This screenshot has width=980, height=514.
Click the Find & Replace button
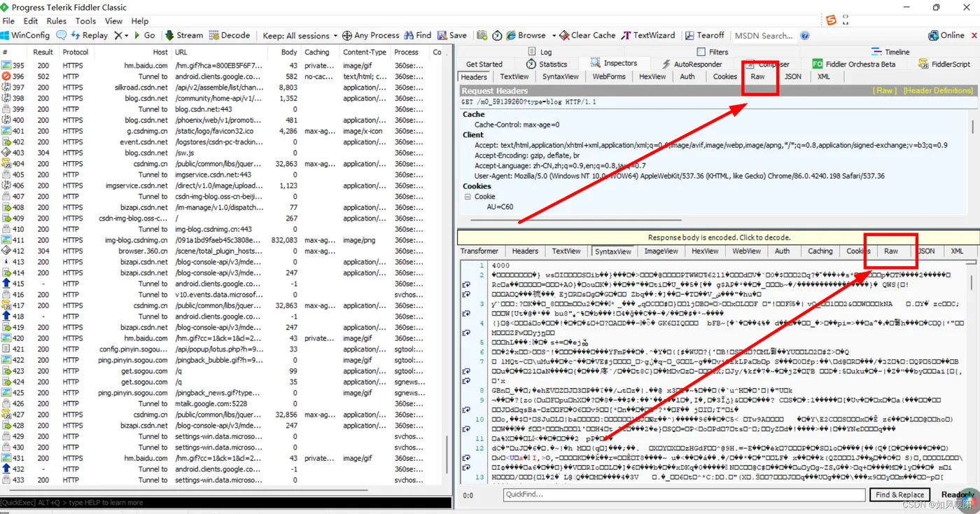tap(899, 494)
